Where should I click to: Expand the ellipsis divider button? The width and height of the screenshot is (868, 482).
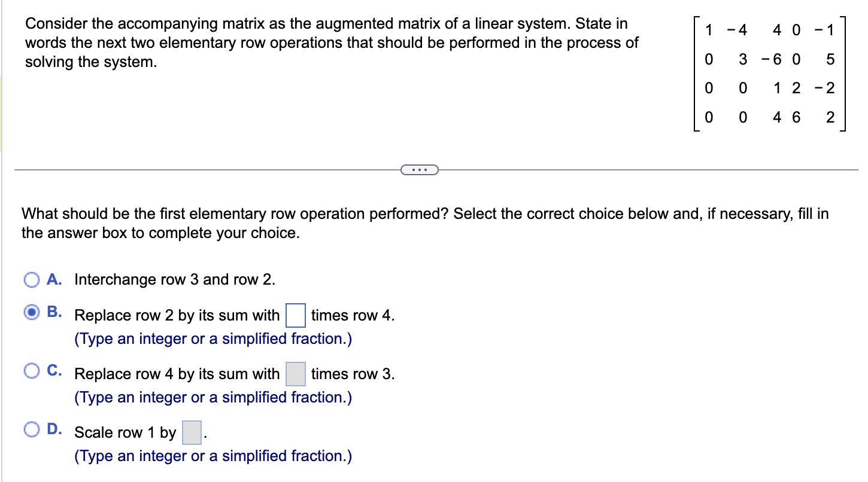pos(419,170)
